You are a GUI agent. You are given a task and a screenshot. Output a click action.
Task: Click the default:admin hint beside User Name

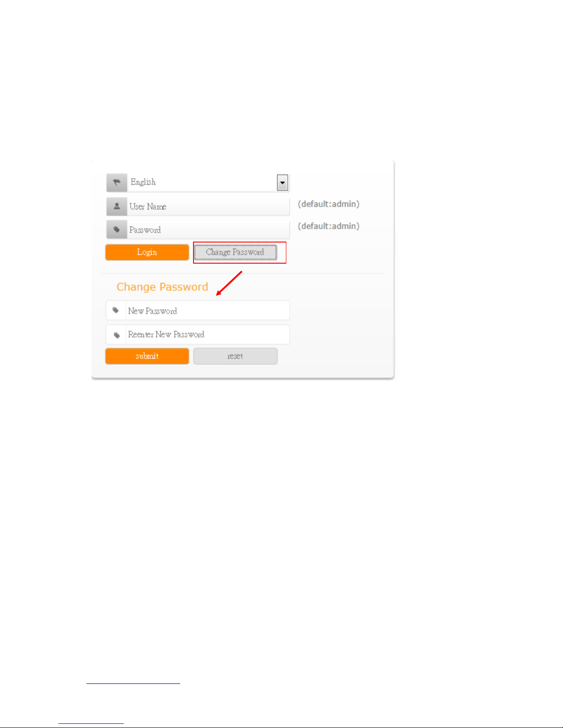coord(329,204)
